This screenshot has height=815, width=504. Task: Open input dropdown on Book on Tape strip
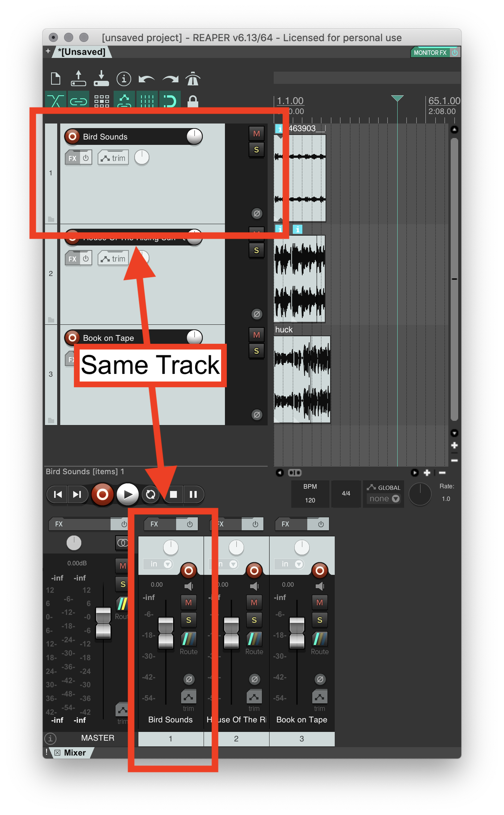coord(289,564)
